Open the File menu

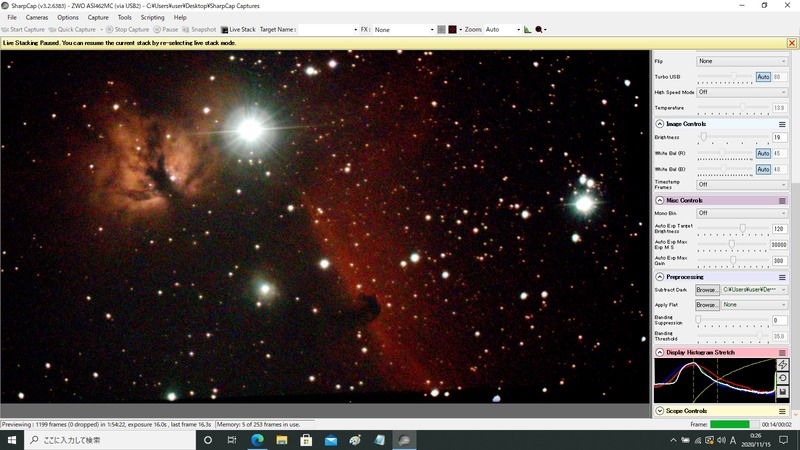pos(12,17)
